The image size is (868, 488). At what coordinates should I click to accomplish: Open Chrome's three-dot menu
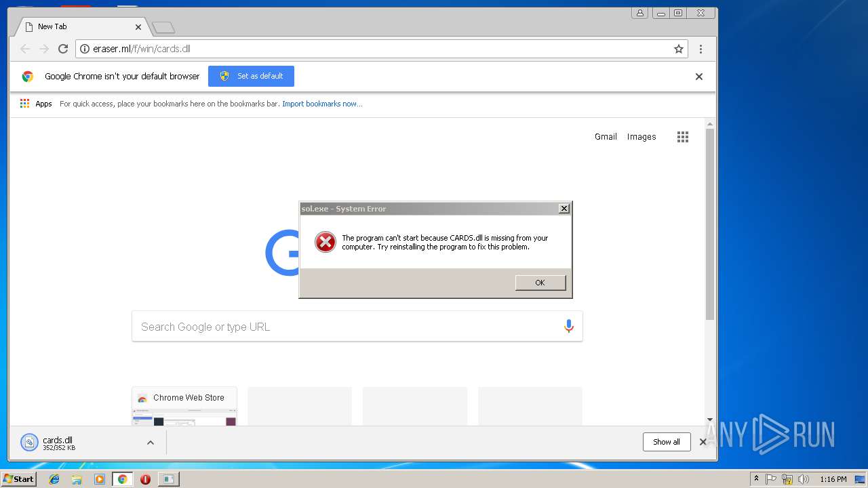701,49
